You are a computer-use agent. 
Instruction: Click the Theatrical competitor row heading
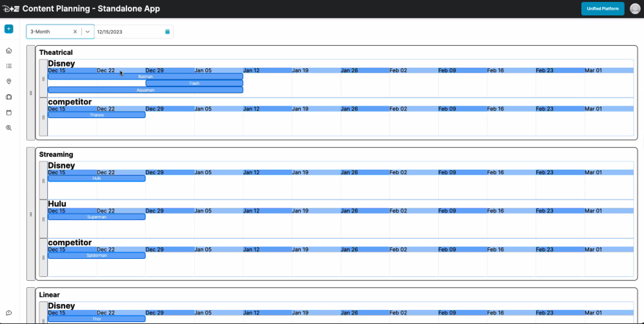point(70,102)
